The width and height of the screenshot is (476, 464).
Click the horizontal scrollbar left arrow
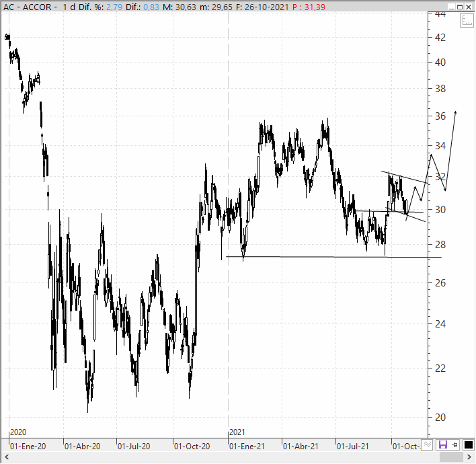click(x=6, y=457)
